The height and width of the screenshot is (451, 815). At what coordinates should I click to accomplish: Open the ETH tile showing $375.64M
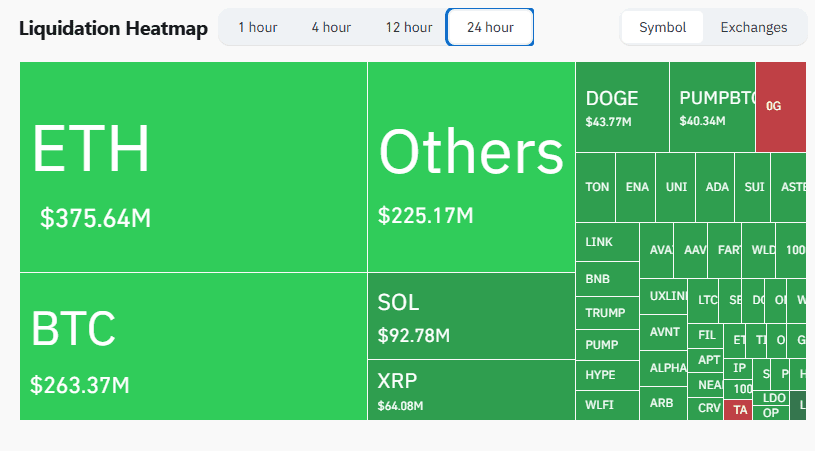click(193, 167)
